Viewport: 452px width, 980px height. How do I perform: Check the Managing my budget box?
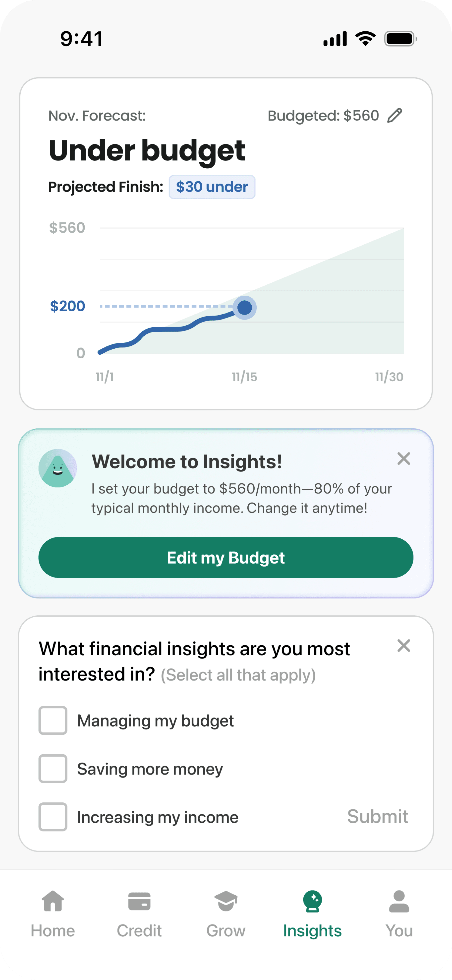53,720
